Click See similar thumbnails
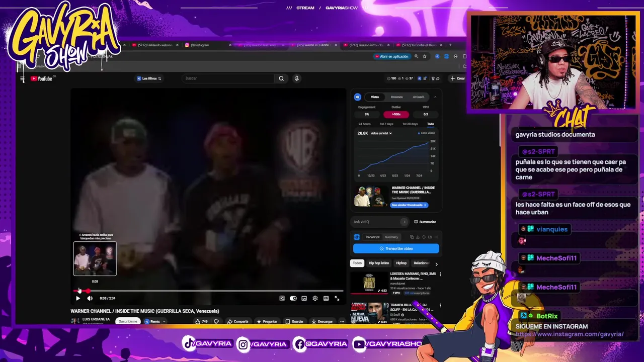The image size is (644, 362). click(x=409, y=205)
